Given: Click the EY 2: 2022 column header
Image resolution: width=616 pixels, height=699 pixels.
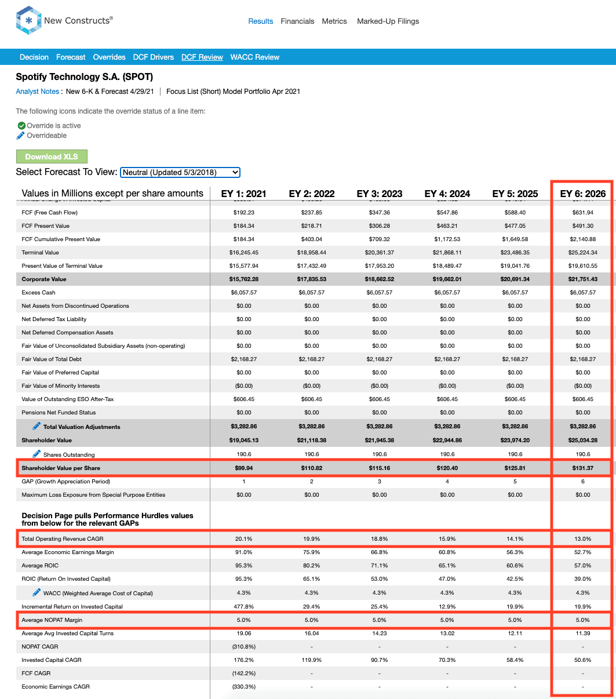Looking at the screenshot, I should point(312,194).
